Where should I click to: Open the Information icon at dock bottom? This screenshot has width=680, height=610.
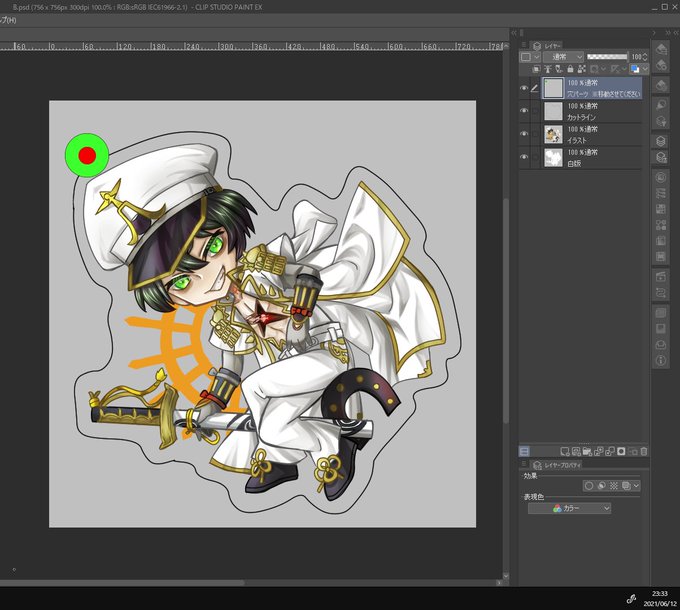pos(660,360)
